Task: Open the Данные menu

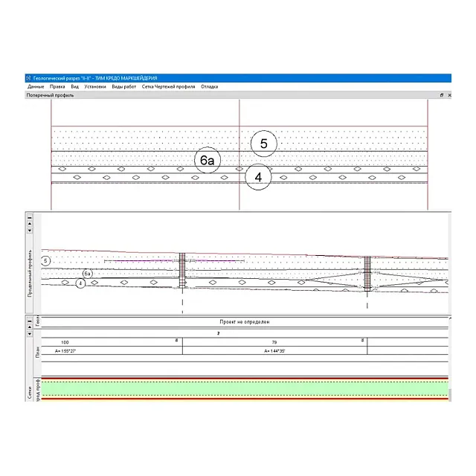Action: click(35, 87)
